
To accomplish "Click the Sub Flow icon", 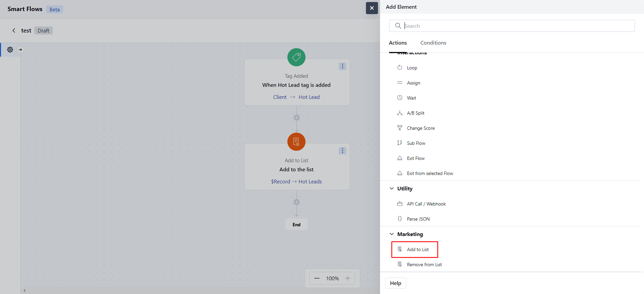I will pyautogui.click(x=400, y=143).
